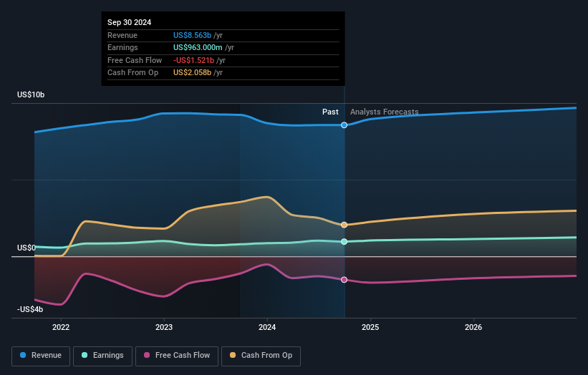Click the US$2.058b cash from op value
This screenshot has height=375, width=588.
point(193,73)
